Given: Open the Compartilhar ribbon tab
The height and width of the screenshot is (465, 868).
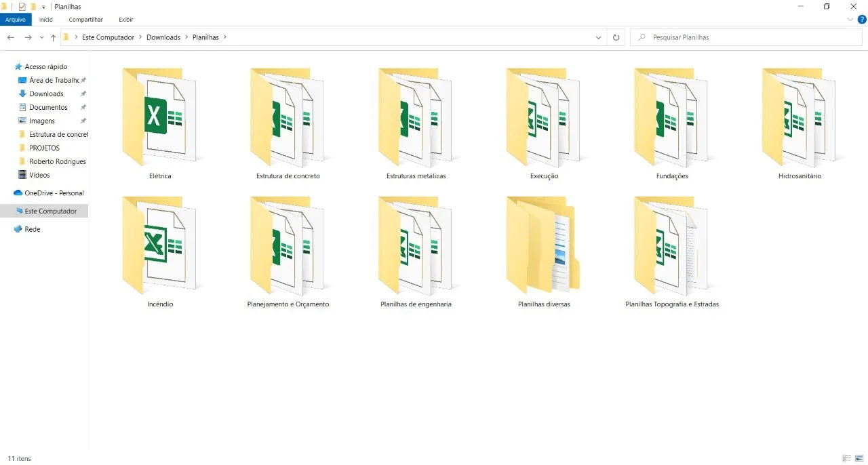Looking at the screenshot, I should click(x=86, y=20).
